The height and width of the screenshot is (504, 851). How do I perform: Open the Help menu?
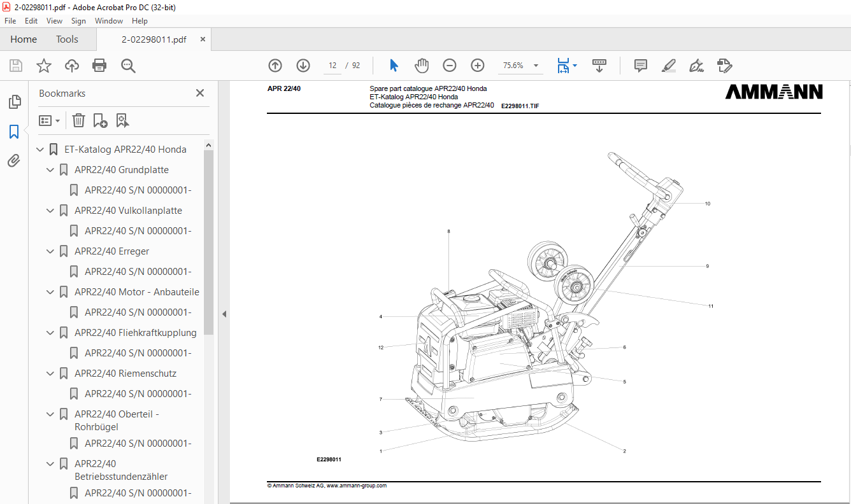click(x=139, y=21)
